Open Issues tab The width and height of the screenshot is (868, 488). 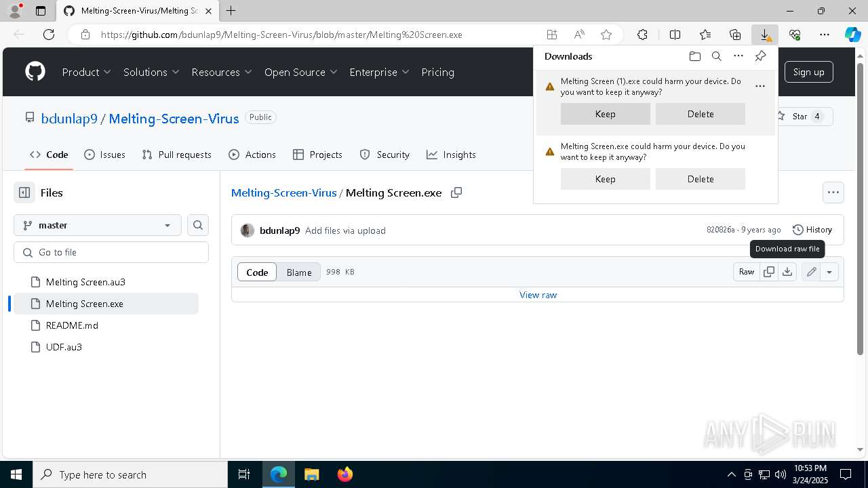click(x=104, y=155)
